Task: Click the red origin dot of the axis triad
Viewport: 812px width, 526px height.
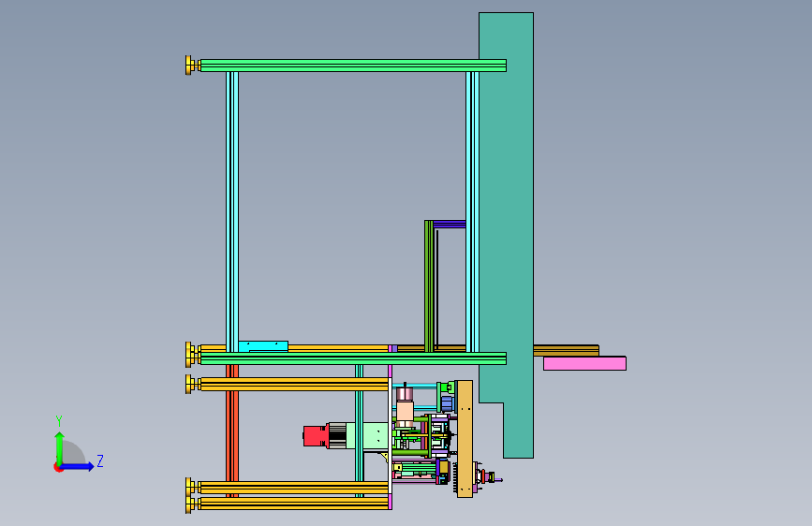Action: [x=58, y=467]
